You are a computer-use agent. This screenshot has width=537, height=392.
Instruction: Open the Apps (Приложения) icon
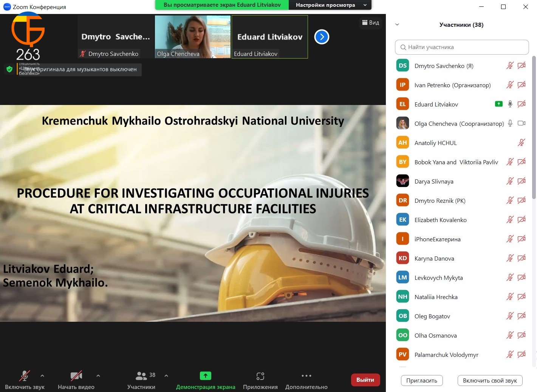(260, 376)
